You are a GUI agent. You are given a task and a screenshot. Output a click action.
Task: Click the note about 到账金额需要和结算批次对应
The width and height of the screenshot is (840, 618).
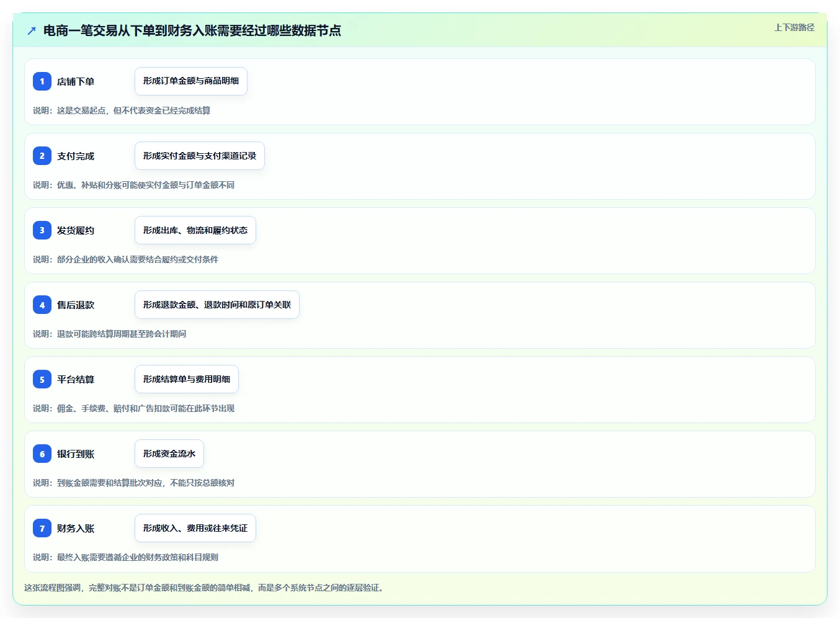[x=134, y=483]
